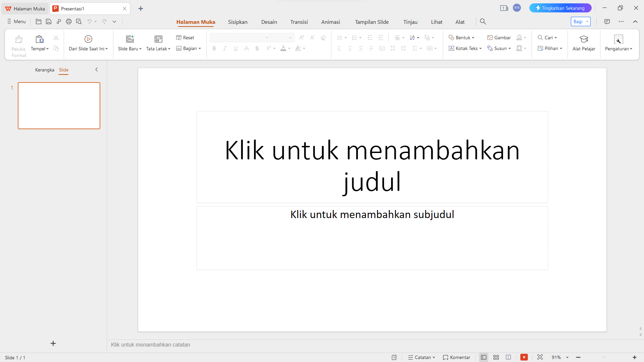Reset slide formatting
This screenshot has width=644, height=362.
click(185, 38)
